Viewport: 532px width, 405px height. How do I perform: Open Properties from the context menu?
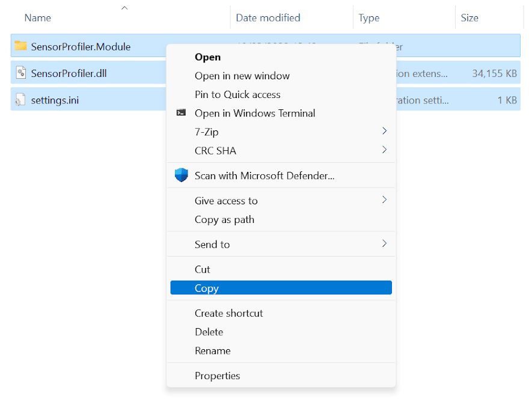[x=217, y=376]
